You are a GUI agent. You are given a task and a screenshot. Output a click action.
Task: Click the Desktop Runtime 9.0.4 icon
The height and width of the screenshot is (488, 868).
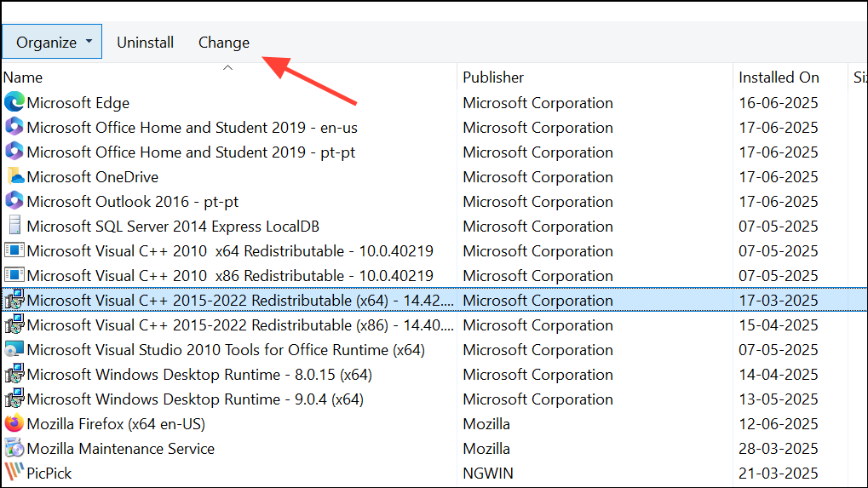(14, 399)
